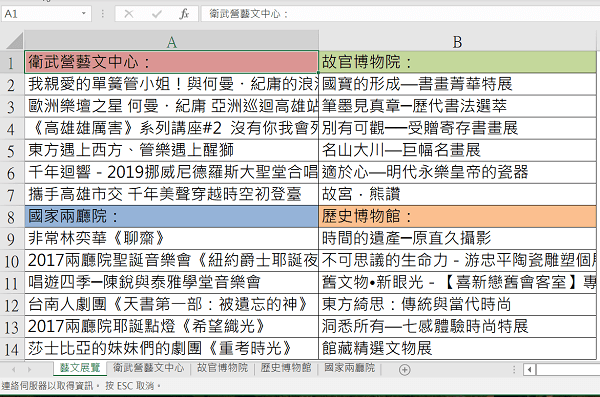Select row 5 header
600x397 pixels.
pyautogui.click(x=12, y=150)
